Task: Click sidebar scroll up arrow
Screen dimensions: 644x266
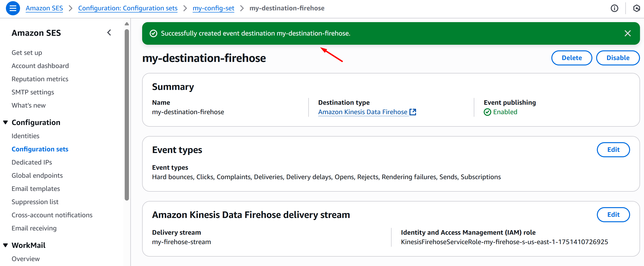Action: point(127,24)
